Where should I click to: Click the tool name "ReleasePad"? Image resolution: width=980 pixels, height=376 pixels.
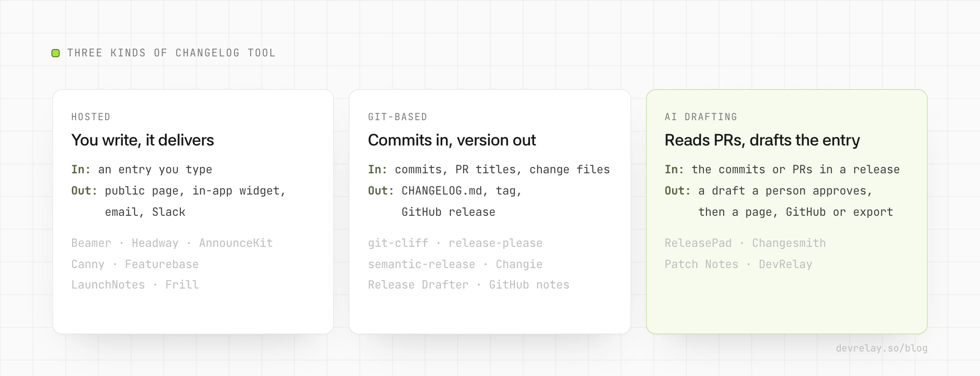[x=698, y=243]
